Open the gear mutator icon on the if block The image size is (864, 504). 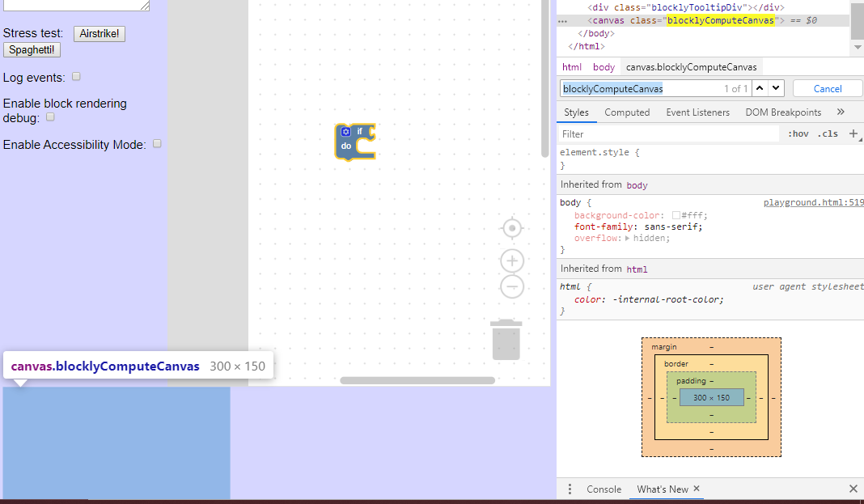(347, 131)
